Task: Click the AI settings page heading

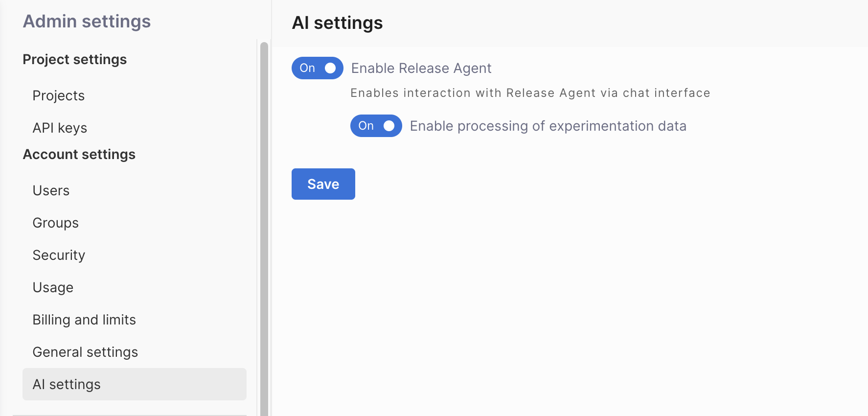Action: click(x=337, y=23)
